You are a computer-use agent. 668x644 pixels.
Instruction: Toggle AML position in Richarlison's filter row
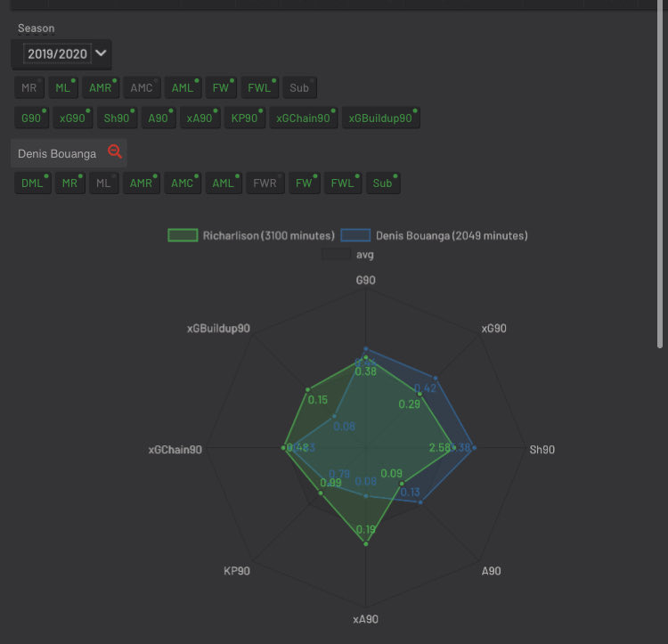coord(183,88)
